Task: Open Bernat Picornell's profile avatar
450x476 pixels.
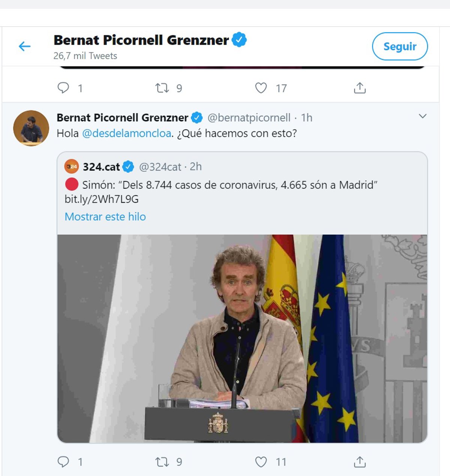Action: point(31,128)
